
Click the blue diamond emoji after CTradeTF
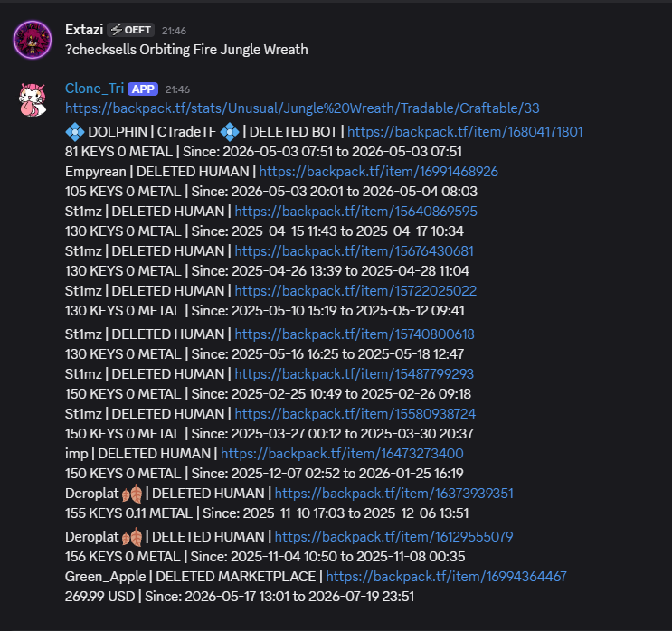pyautogui.click(x=230, y=132)
